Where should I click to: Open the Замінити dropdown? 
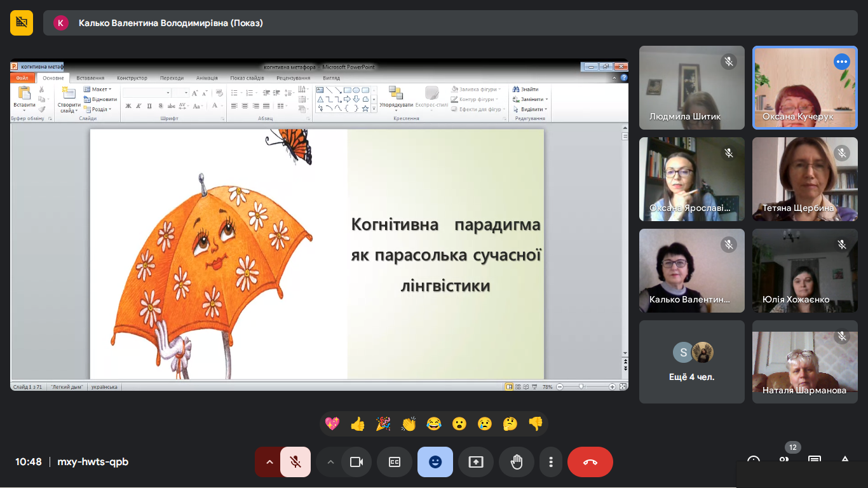tap(530, 99)
